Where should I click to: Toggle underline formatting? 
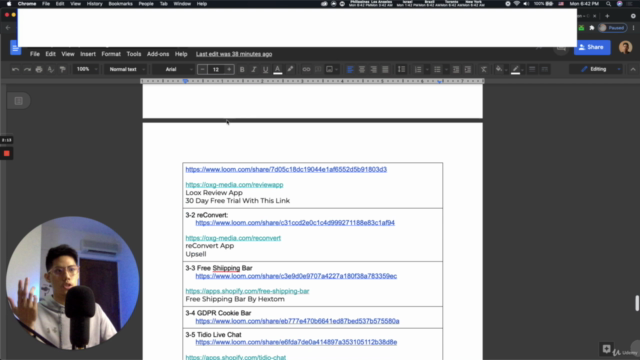pos(265,69)
